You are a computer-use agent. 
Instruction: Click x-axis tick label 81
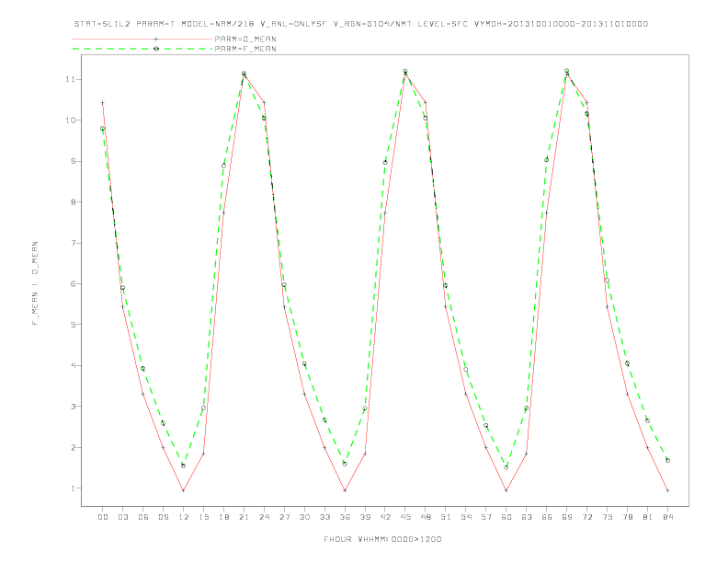click(648, 517)
